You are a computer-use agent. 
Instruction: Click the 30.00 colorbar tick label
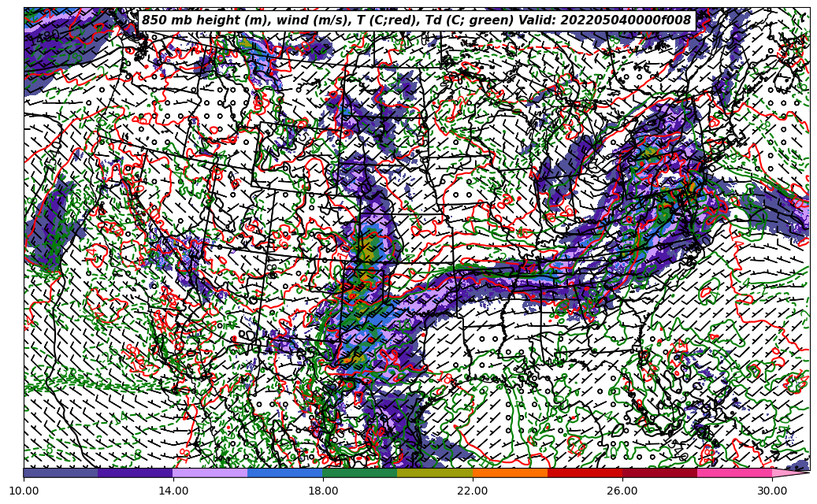772,491
